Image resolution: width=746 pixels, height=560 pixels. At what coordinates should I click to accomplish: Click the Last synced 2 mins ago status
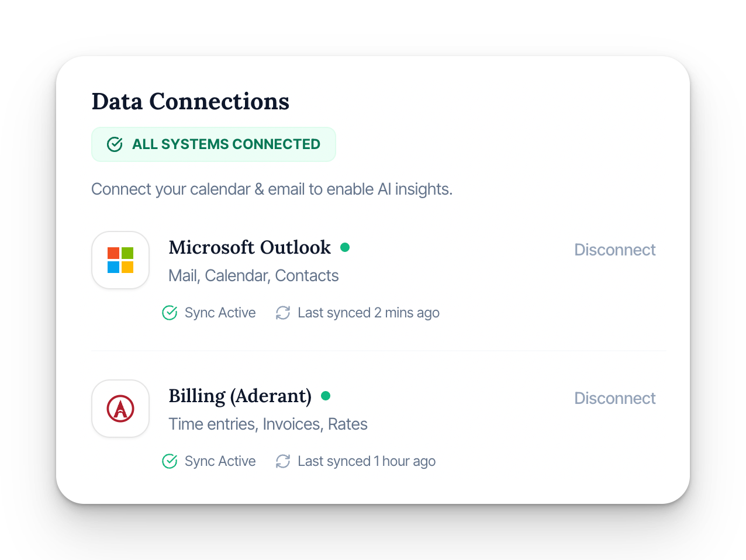coord(368,313)
